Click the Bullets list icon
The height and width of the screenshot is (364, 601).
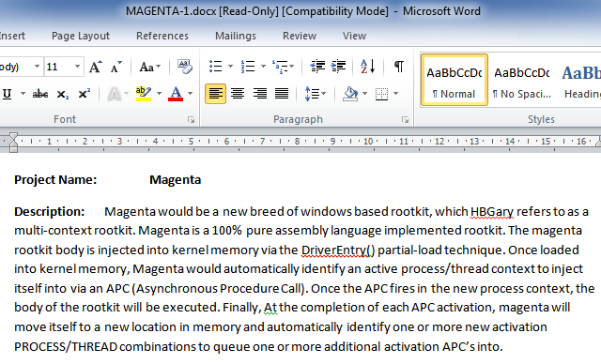216,67
